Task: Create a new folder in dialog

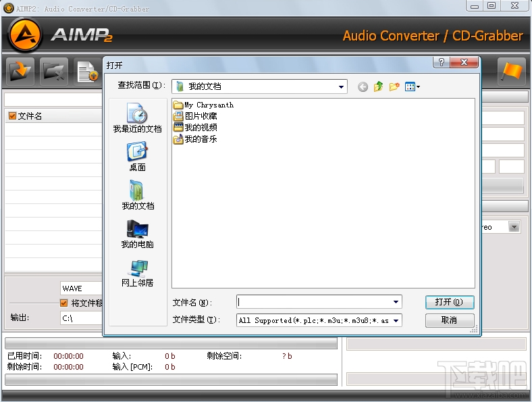Action: [394, 86]
